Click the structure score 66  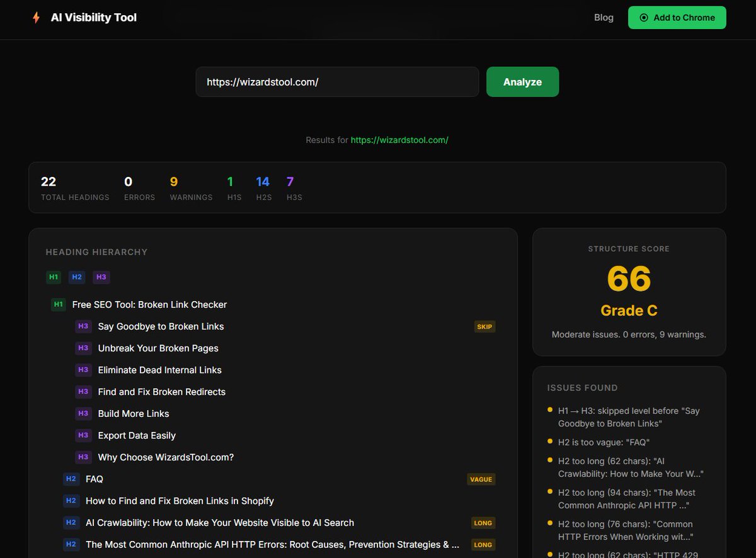(x=629, y=278)
